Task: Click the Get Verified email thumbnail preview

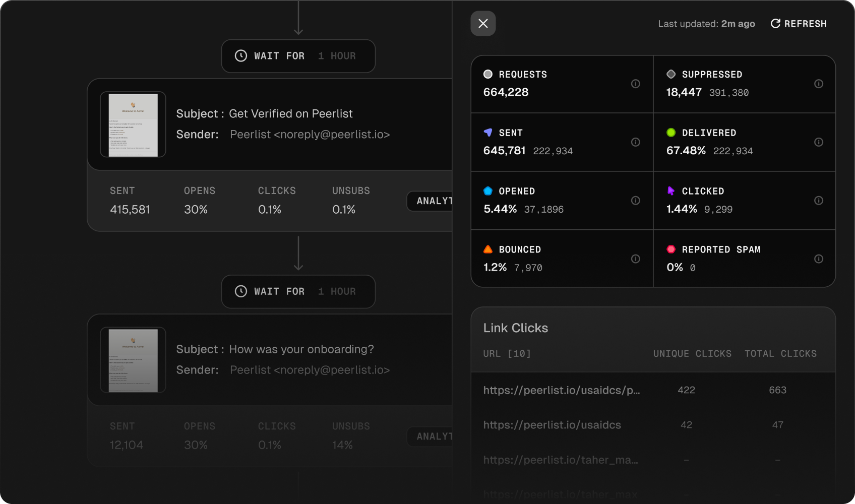Action: (133, 124)
